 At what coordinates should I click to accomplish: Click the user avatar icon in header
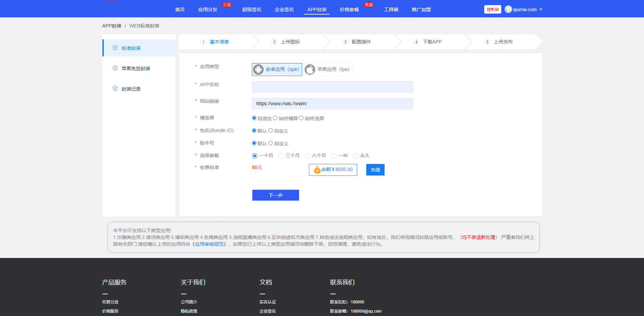tap(508, 10)
